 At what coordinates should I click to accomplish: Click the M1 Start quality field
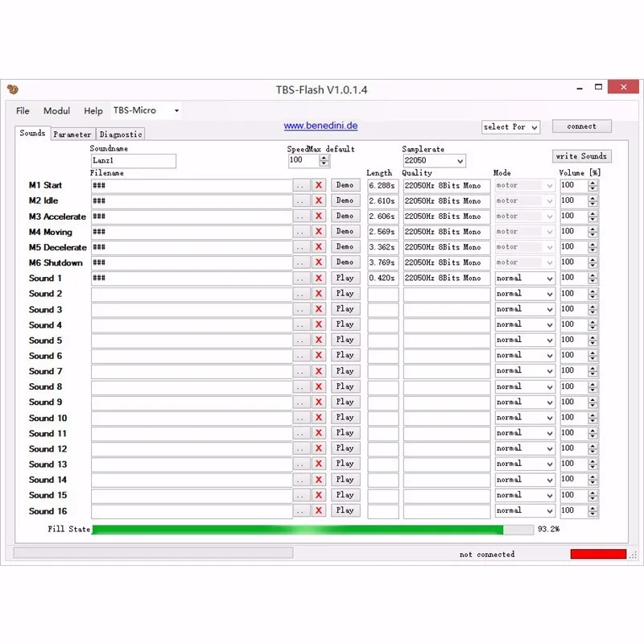point(447,186)
